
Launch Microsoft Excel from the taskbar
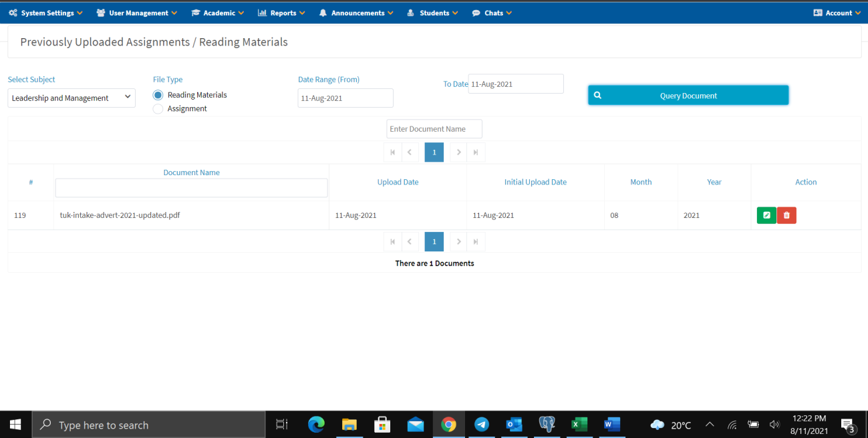click(x=579, y=425)
